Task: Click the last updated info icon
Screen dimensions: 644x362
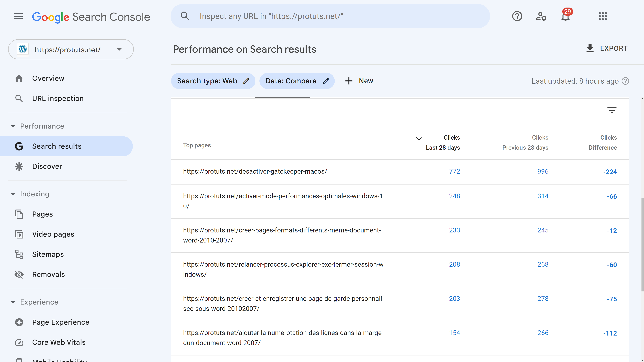Action: pos(626,81)
